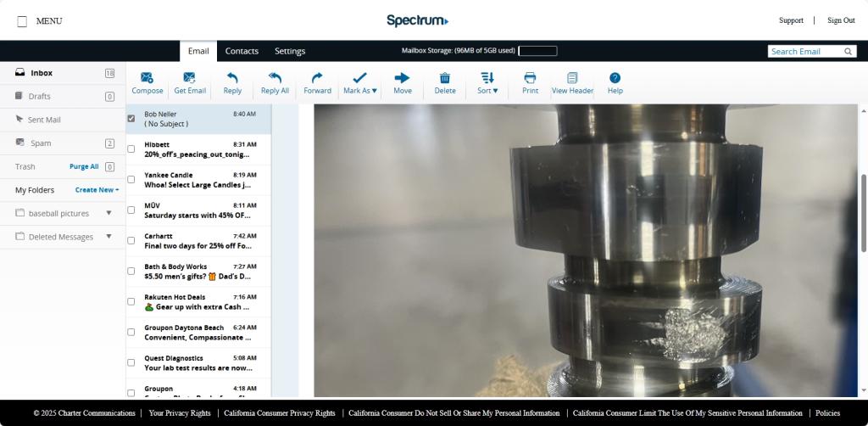The image size is (868, 426).
Task: Click the Drafts folder icon
Action: tap(19, 96)
